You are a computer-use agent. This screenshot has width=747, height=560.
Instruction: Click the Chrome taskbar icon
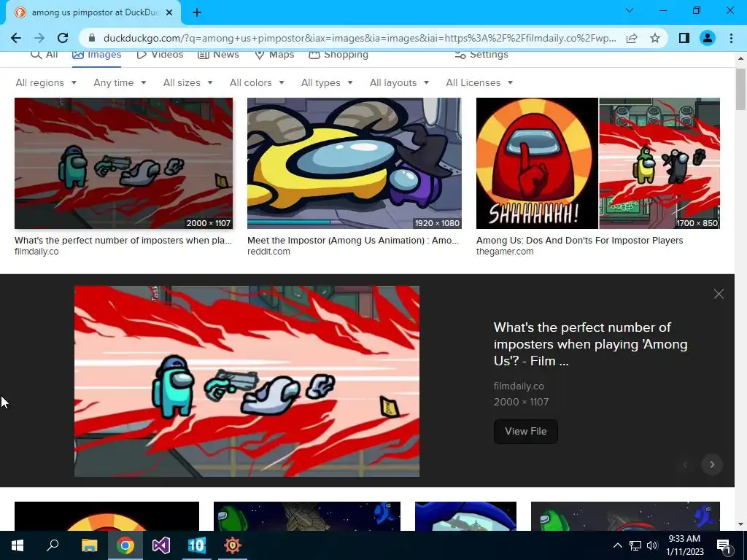(125, 545)
